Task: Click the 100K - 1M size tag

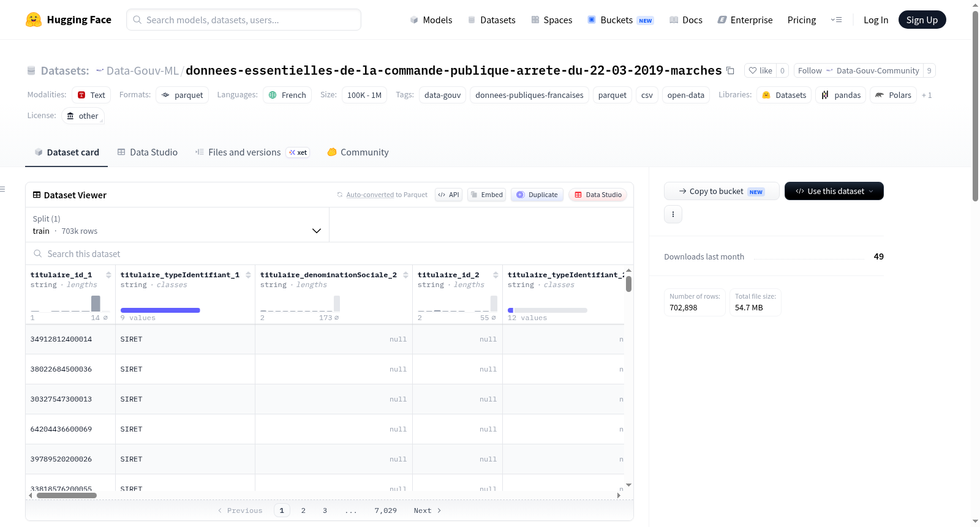Action: click(364, 95)
